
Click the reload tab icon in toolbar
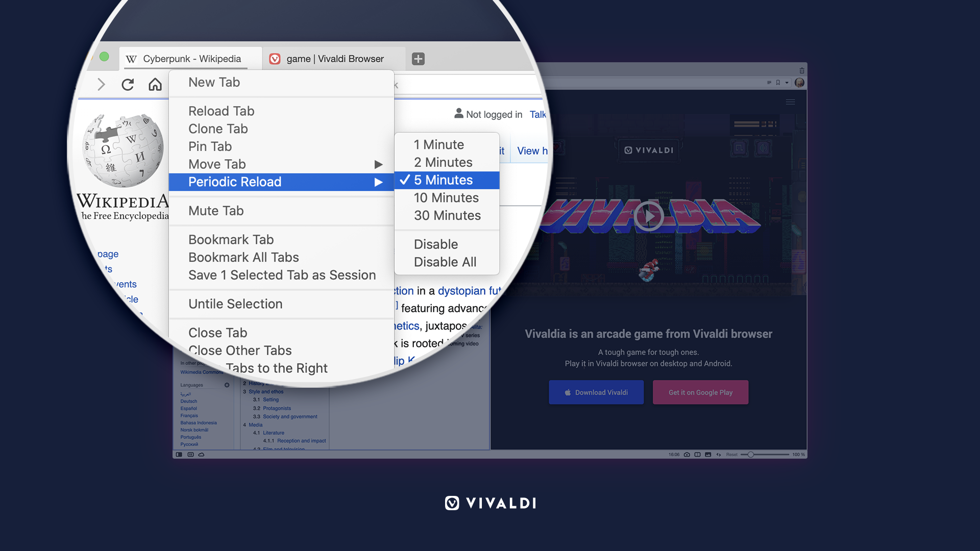[128, 84]
